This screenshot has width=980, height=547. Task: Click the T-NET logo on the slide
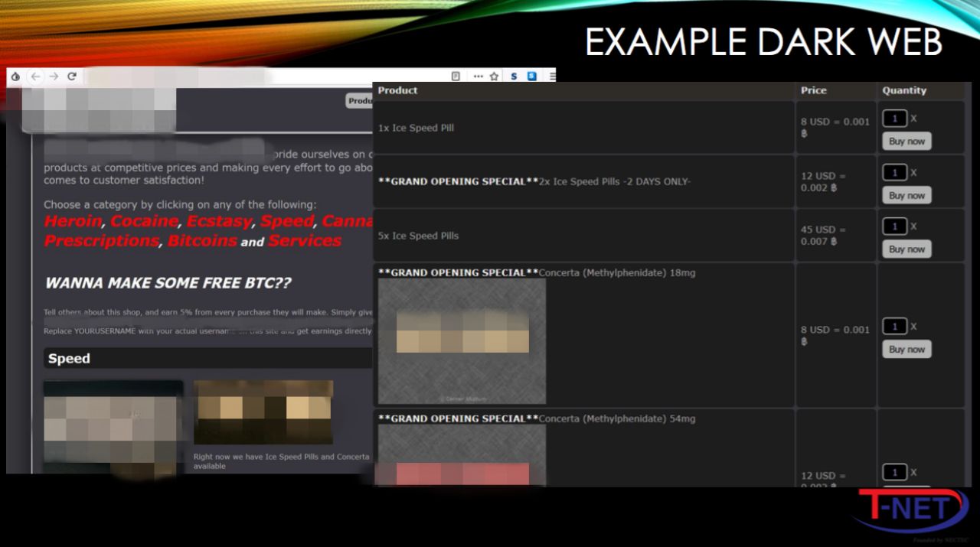click(x=910, y=509)
